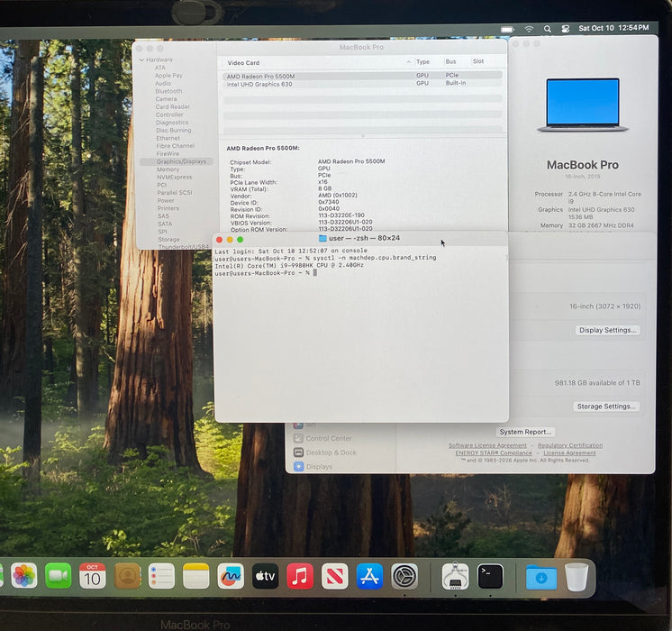
Task: Open Spotlight search magnifier in menu bar
Action: [548, 29]
